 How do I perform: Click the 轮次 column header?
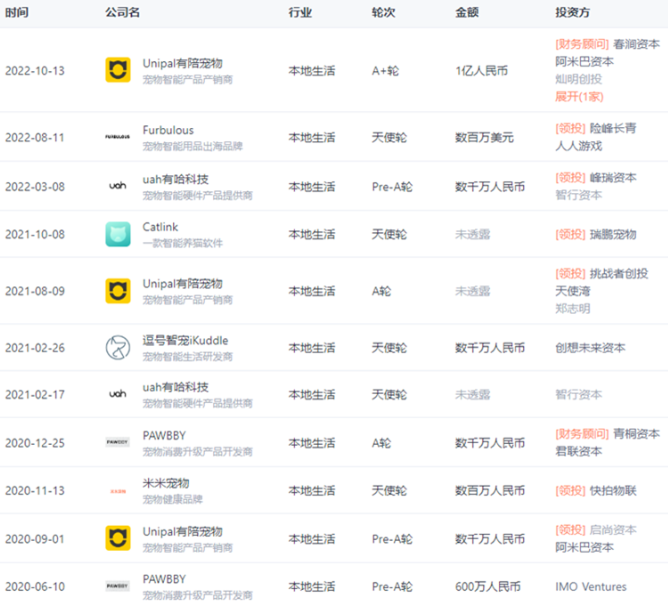click(x=383, y=12)
